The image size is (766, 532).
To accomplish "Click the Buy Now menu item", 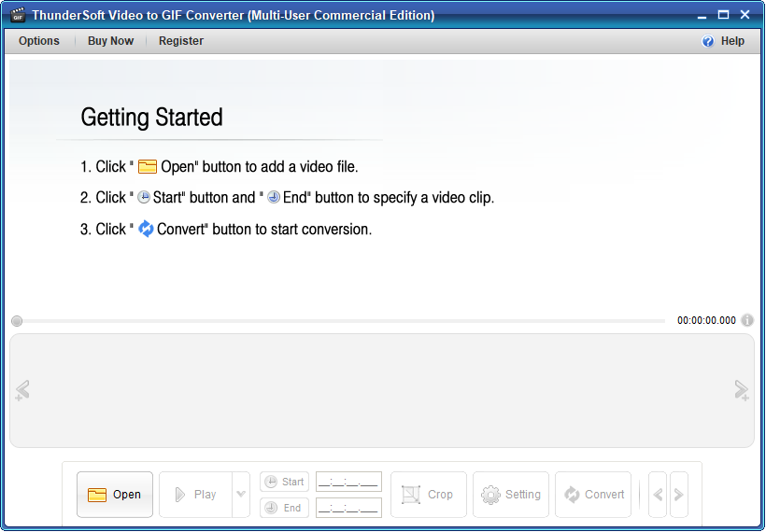I will 110,41.
